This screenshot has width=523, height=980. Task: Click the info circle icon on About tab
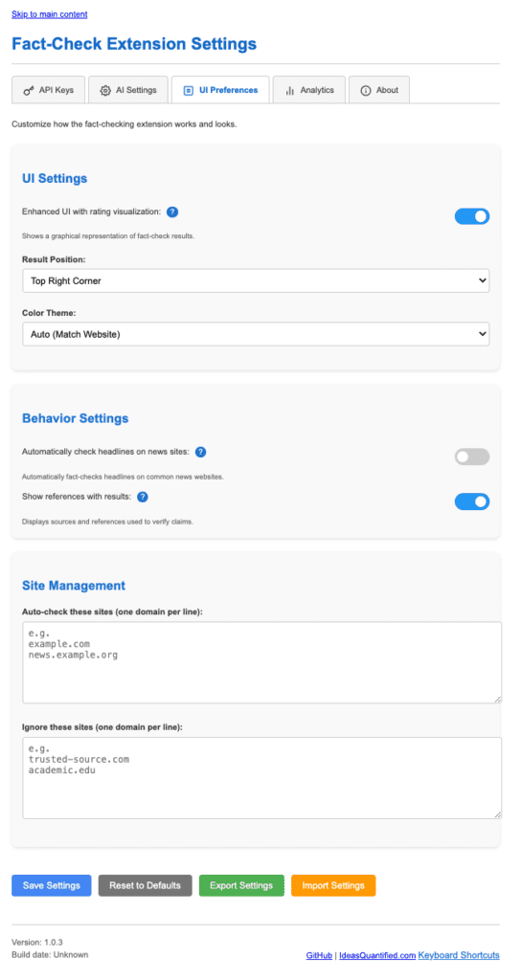(366, 91)
